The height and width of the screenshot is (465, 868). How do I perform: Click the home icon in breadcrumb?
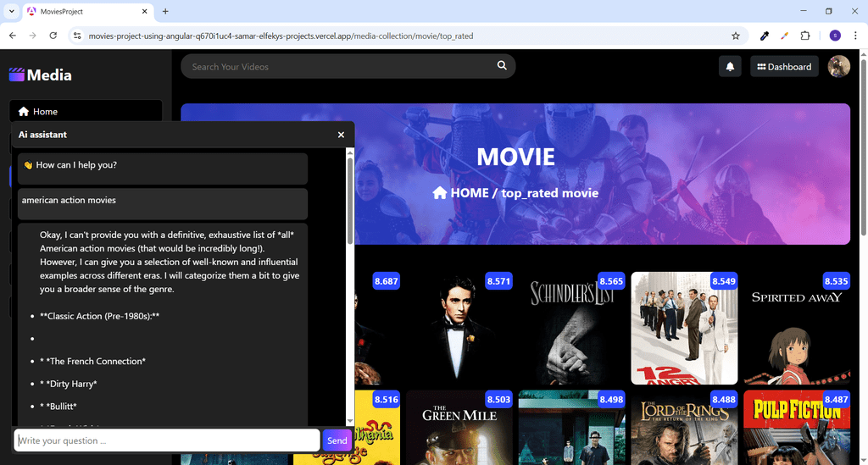pyautogui.click(x=440, y=193)
